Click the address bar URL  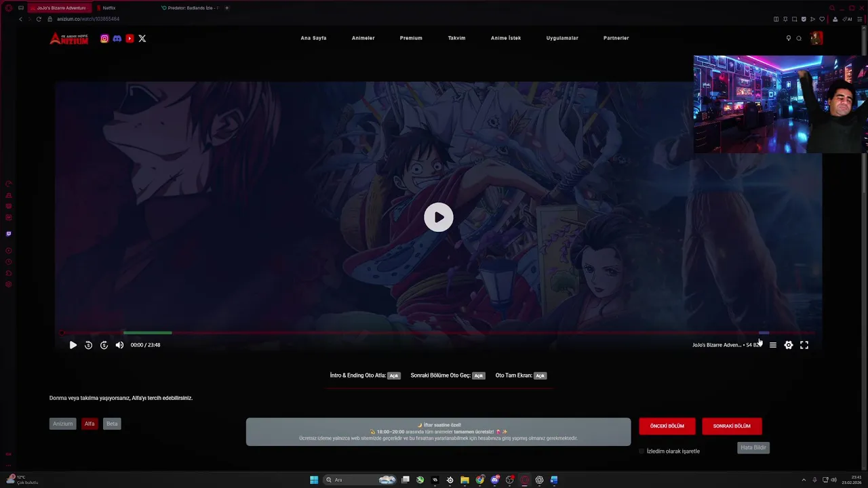pyautogui.click(x=88, y=19)
